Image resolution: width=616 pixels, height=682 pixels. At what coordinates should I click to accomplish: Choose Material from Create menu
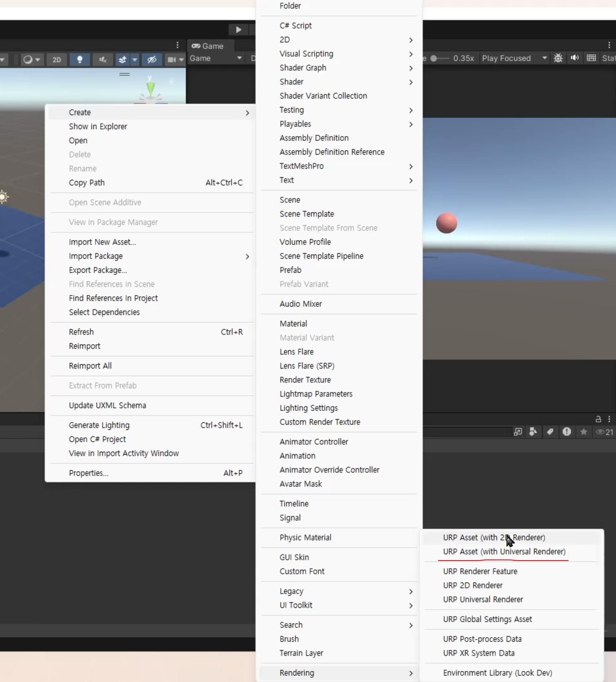pos(293,323)
